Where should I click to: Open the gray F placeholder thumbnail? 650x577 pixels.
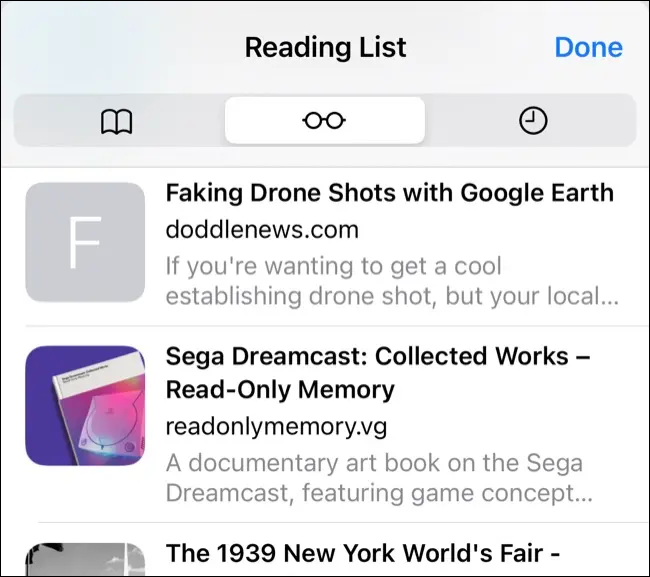click(x=85, y=242)
